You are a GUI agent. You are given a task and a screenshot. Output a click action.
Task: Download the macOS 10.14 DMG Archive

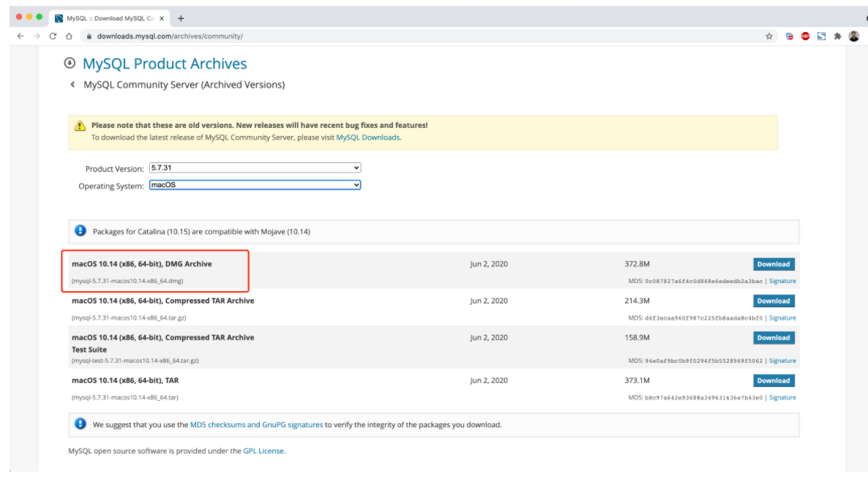(x=774, y=264)
